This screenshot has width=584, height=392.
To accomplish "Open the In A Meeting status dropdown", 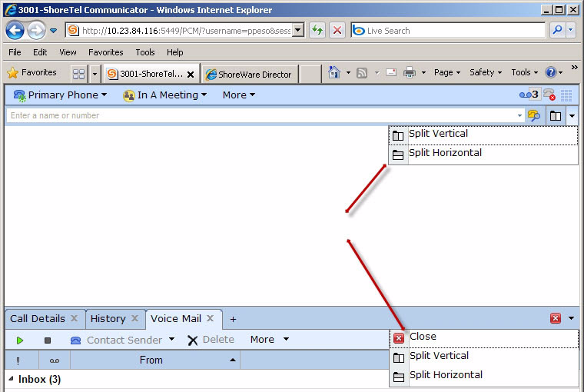I will tap(164, 95).
